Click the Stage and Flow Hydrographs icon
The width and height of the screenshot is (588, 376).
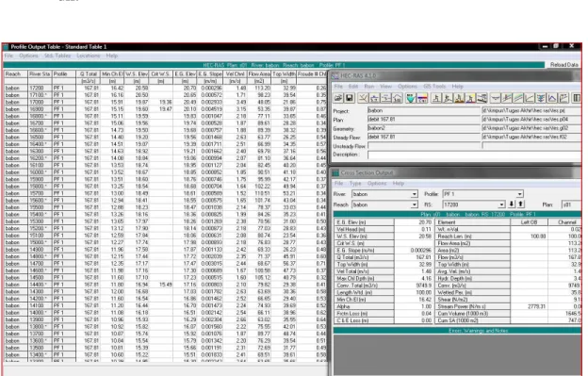point(552,98)
